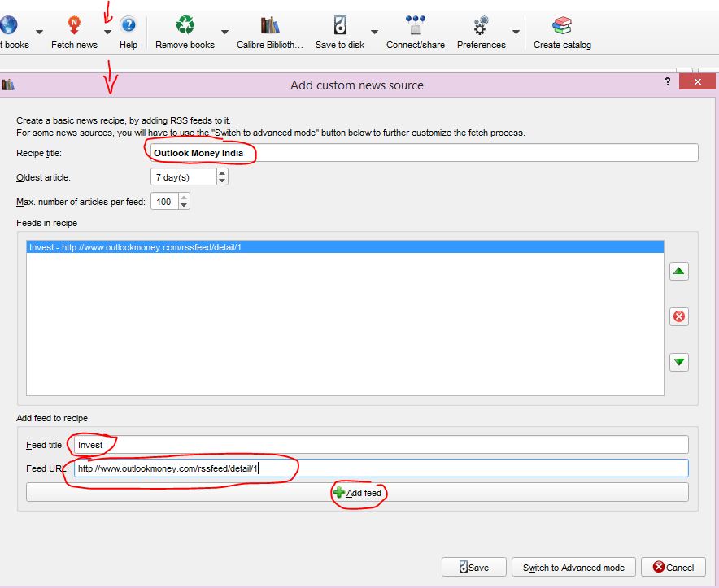The width and height of the screenshot is (719, 588).
Task: Click the Cancel button
Action: (673, 567)
